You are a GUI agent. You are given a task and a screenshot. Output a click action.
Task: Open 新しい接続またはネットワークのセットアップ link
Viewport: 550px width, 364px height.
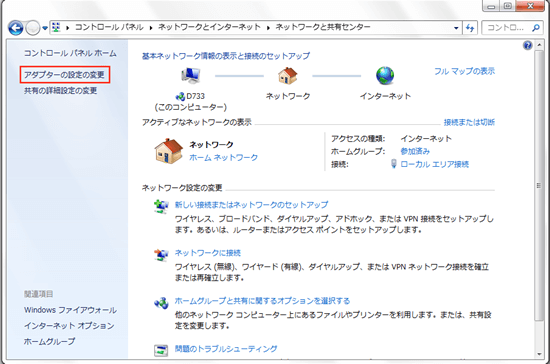pos(251,204)
